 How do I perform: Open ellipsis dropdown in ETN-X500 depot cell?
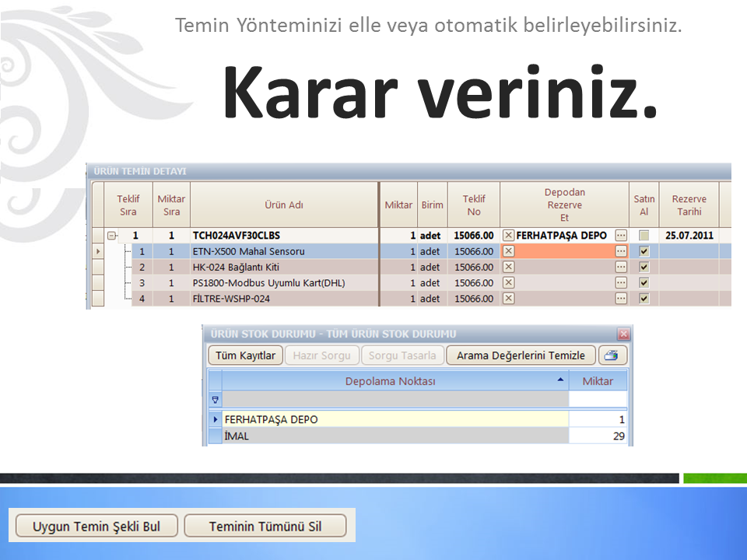coord(620,251)
